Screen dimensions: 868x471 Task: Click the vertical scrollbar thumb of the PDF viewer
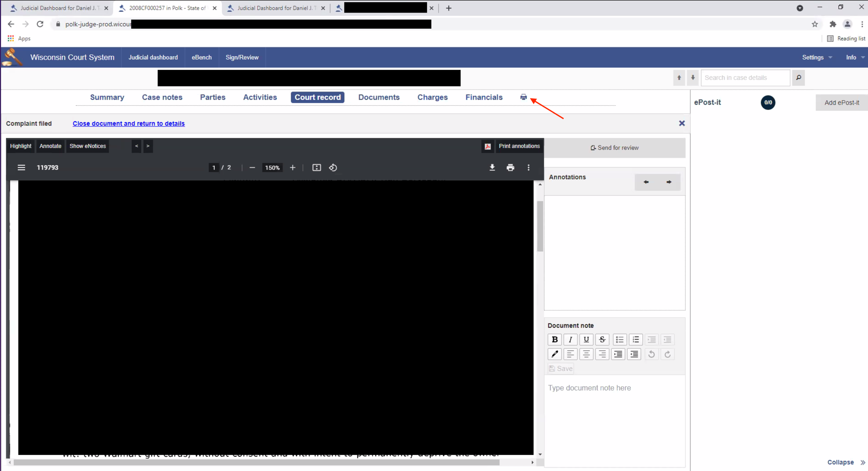click(540, 226)
